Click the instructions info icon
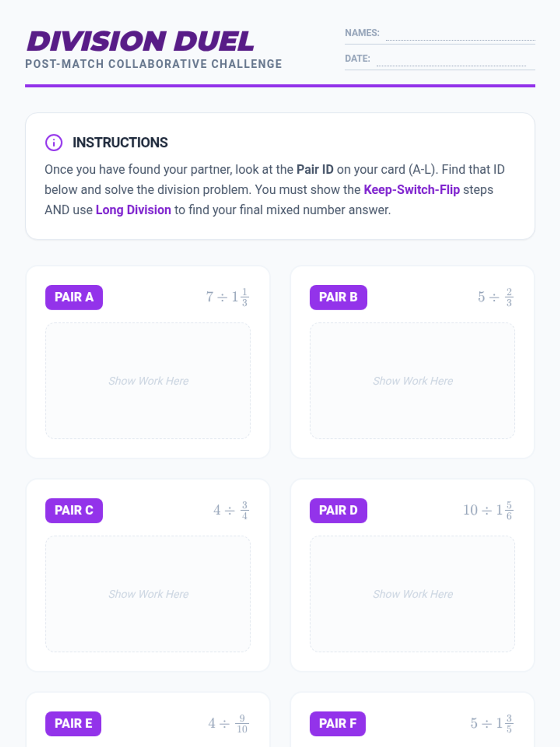This screenshot has height=747, width=560. pos(54,142)
